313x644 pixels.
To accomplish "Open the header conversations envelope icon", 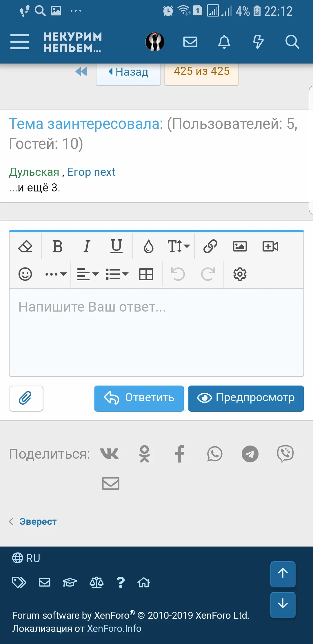I will coord(190,42).
